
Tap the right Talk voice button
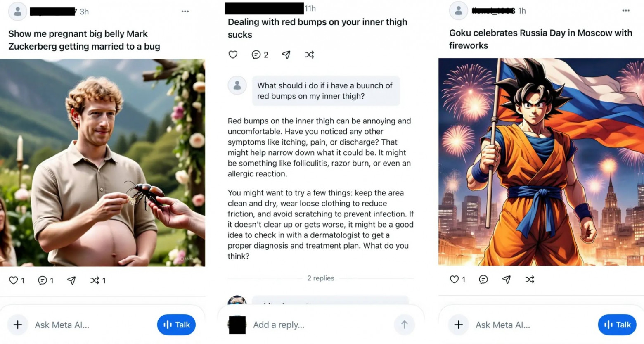(x=617, y=325)
